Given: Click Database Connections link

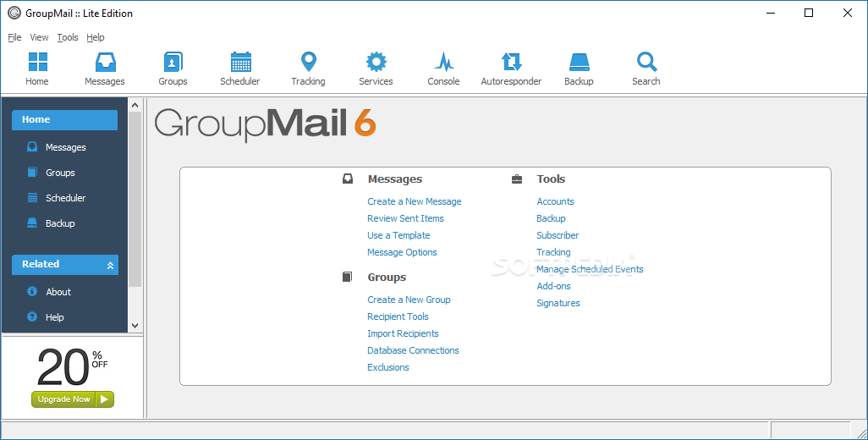Looking at the screenshot, I should point(413,350).
